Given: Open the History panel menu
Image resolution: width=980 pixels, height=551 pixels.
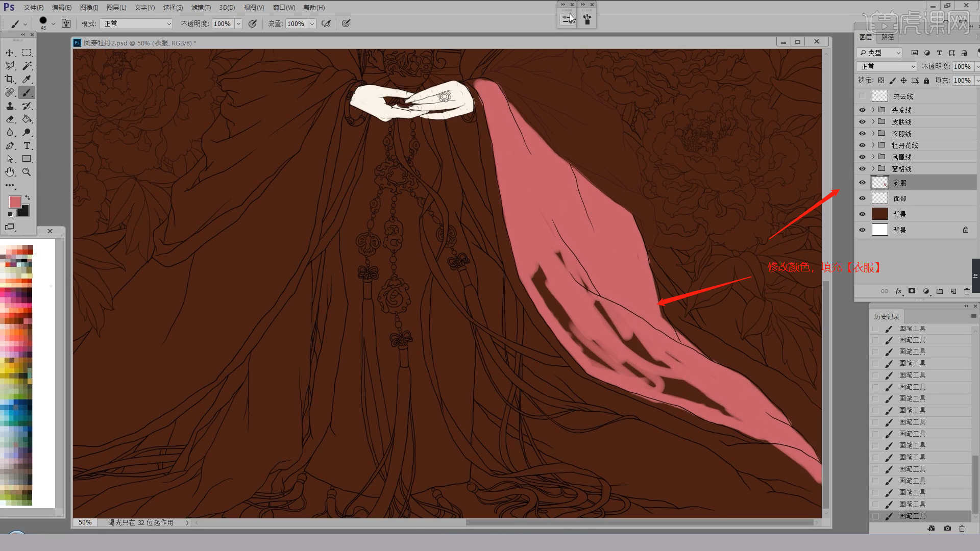Looking at the screenshot, I should 973,316.
